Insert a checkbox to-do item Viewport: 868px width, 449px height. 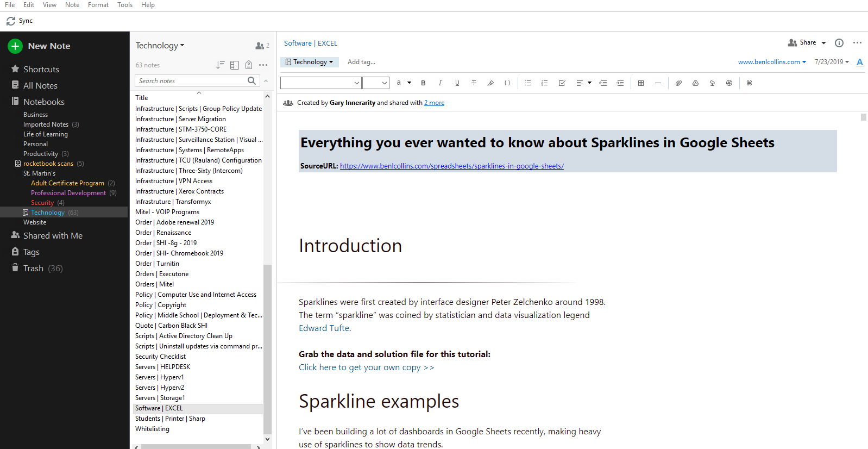point(562,83)
